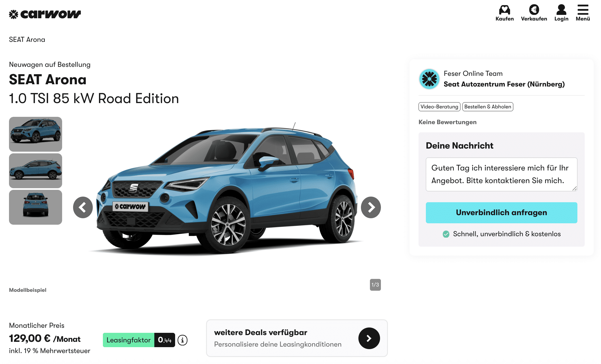Go to carwow homepage logo
Viewport: 601px width, 364px height.
coord(45,14)
